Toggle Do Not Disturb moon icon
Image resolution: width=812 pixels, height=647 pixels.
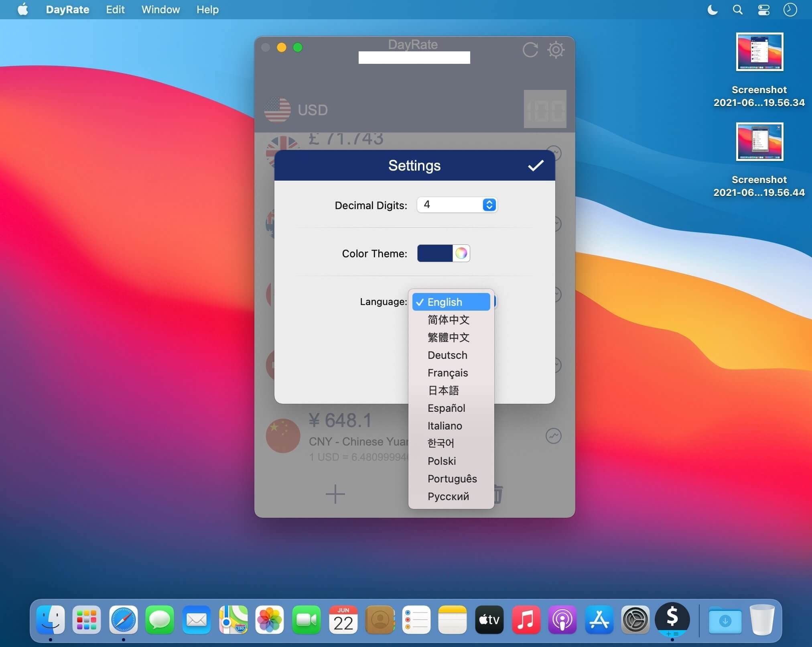[713, 10]
